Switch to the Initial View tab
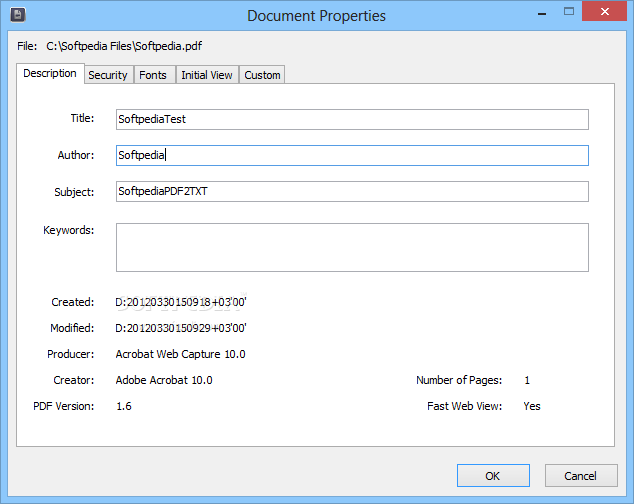This screenshot has height=504, width=634. tap(207, 75)
